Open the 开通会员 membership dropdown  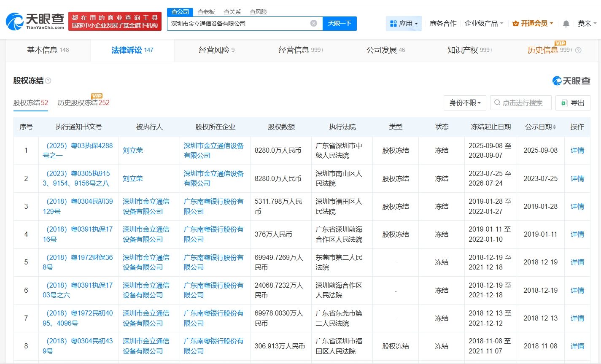point(533,24)
